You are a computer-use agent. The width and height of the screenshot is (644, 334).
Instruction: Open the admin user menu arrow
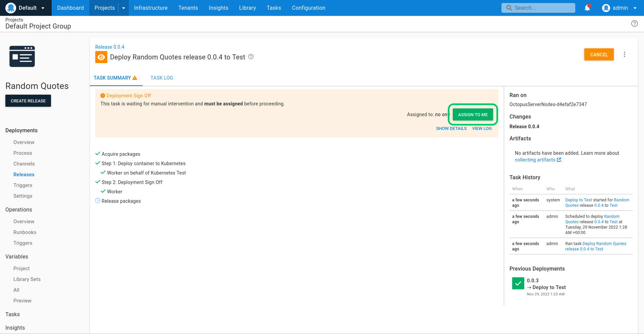click(x=635, y=8)
